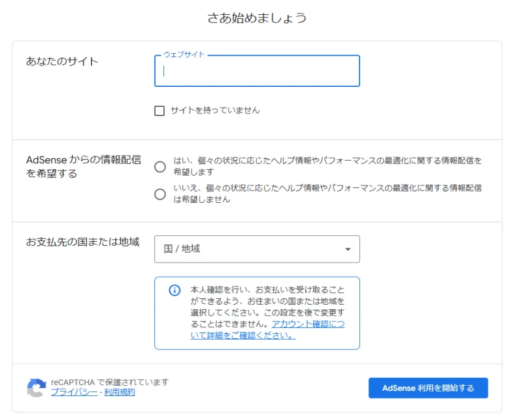Click the いいえ、個々の状況に応じた option text
The width and height of the screenshot is (519, 420).
[x=328, y=193]
